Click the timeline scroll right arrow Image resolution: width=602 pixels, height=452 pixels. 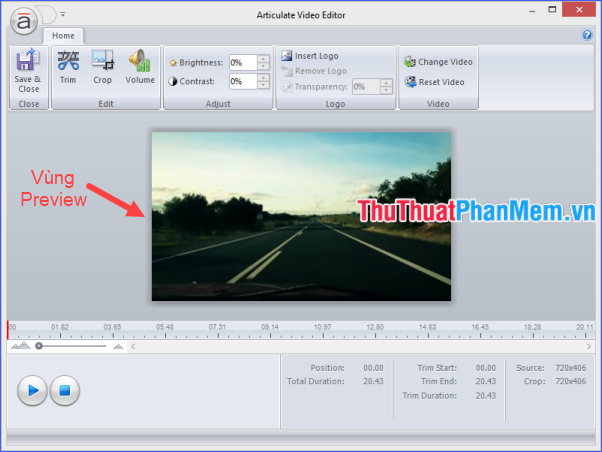(589, 346)
